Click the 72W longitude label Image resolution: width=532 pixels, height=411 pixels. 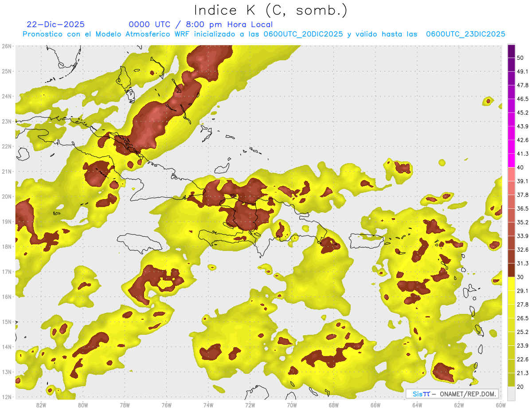point(250,405)
